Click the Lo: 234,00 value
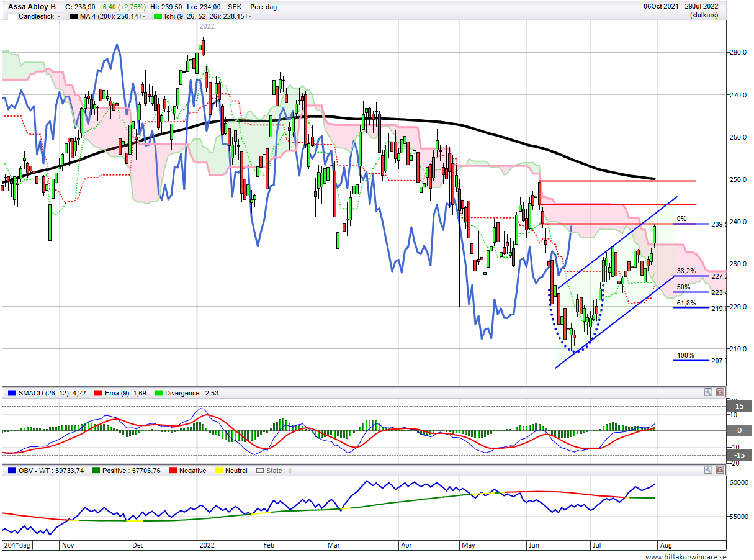The width and height of the screenshot is (754, 560). [204, 7]
